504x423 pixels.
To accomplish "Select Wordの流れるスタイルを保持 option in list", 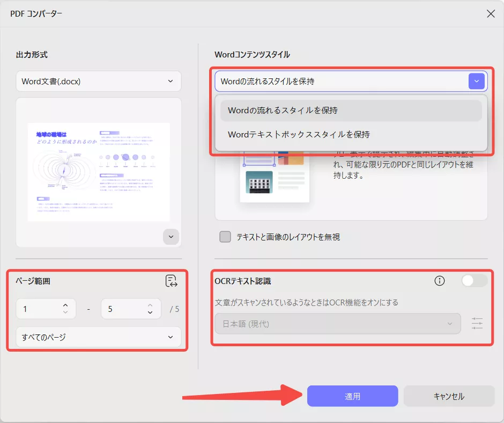I will coord(351,111).
